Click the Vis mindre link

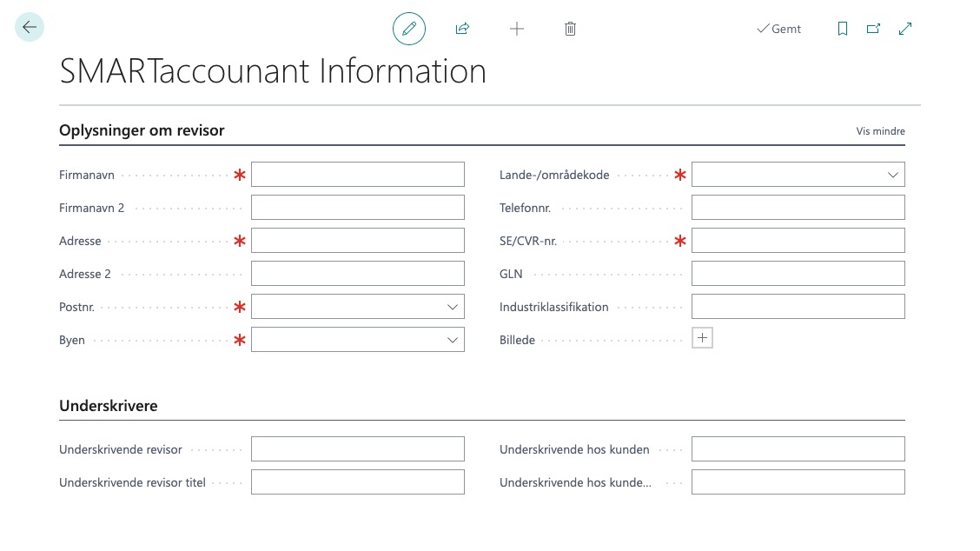pos(880,132)
